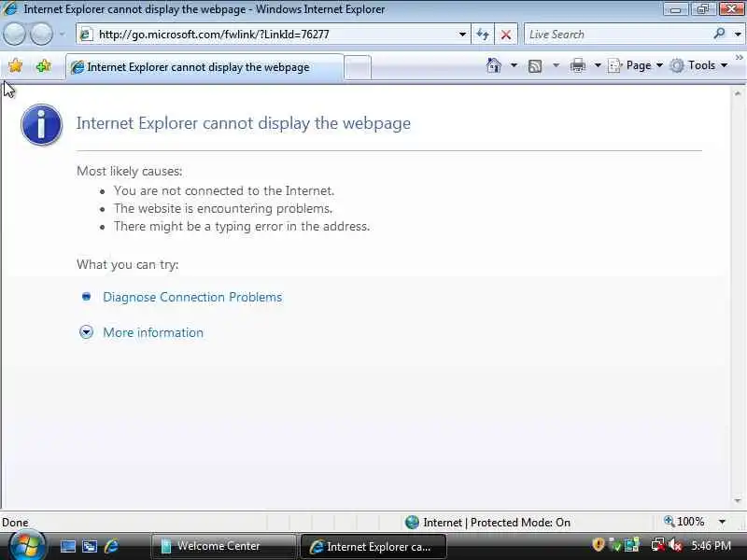Expand the Print options dropdown
747x560 pixels.
pyautogui.click(x=598, y=65)
